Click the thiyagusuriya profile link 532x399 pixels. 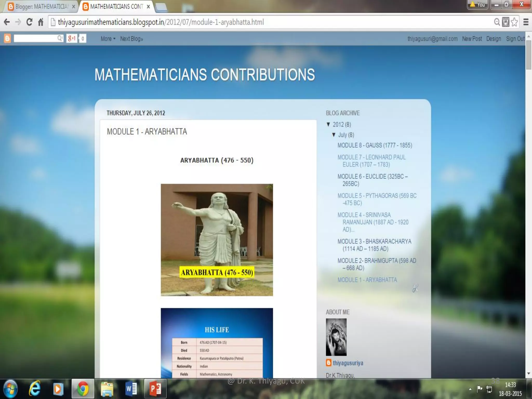[x=348, y=363]
